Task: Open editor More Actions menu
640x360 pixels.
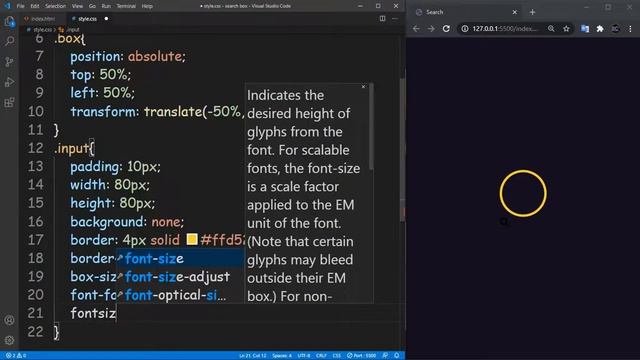Action: point(395,18)
